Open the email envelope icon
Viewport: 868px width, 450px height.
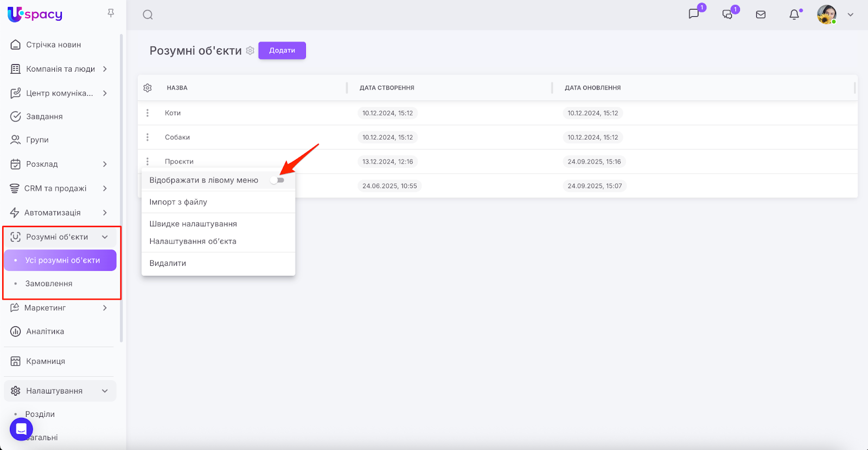coord(761,15)
